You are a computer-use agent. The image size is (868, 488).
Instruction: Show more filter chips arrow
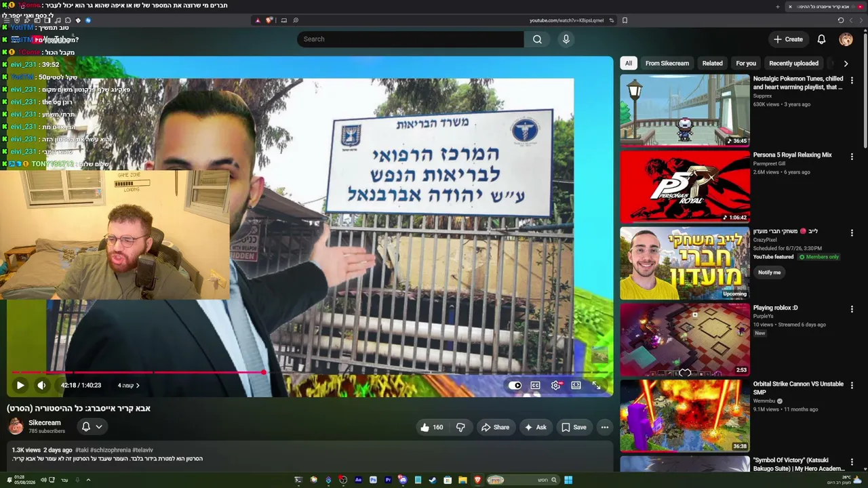(x=846, y=63)
